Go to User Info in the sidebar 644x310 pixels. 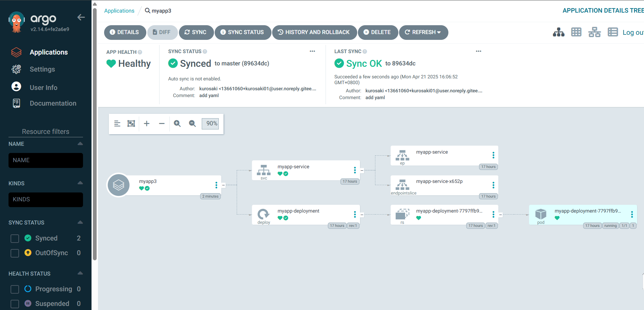point(43,88)
